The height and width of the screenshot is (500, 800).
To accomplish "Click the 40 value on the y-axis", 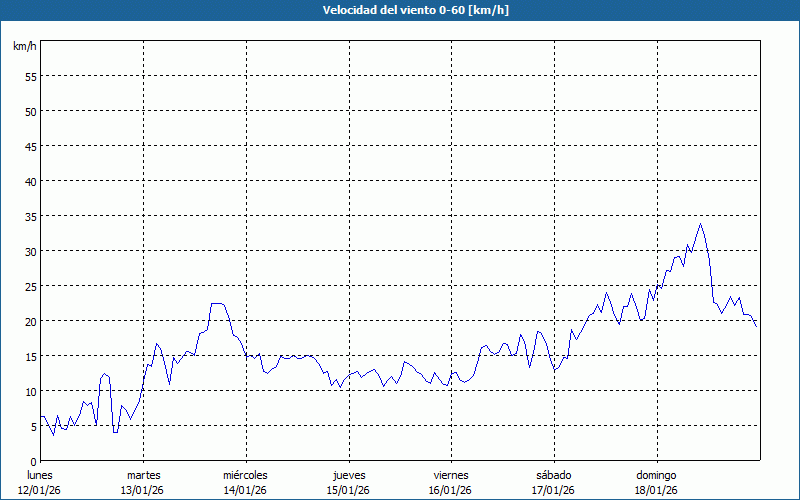I will point(30,181).
